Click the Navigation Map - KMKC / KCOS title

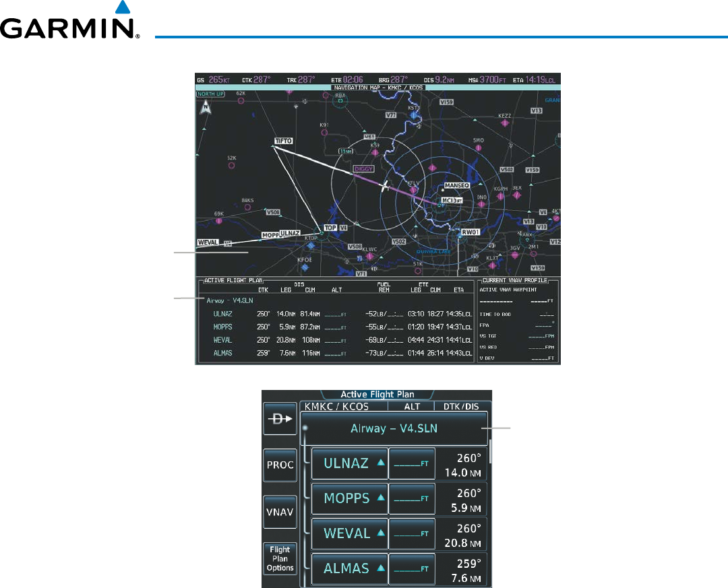(x=378, y=88)
